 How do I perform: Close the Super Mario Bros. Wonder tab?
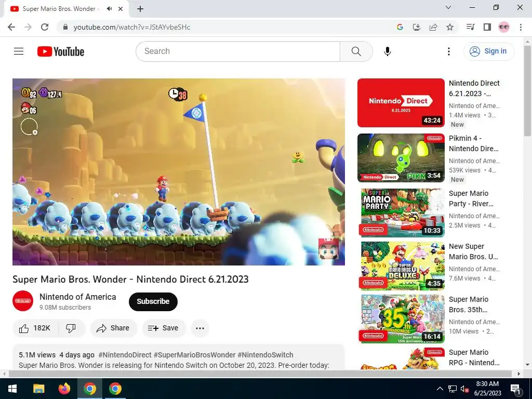[121, 9]
